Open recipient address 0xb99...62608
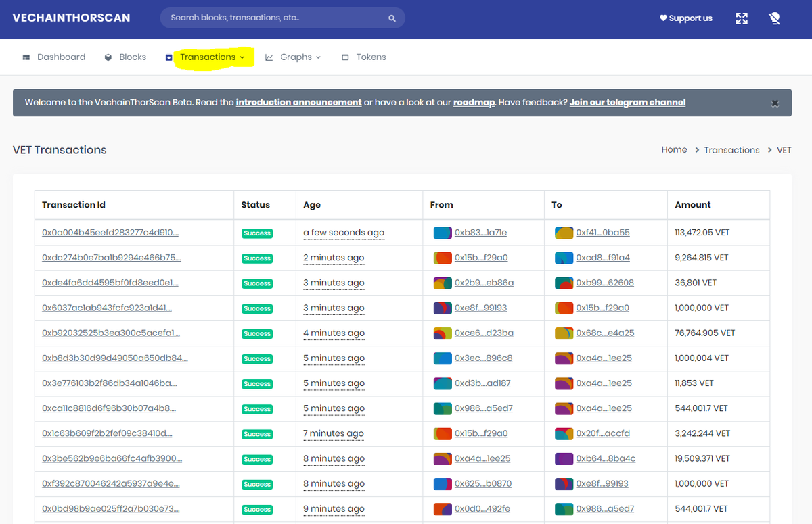The width and height of the screenshot is (812, 524). (x=605, y=283)
